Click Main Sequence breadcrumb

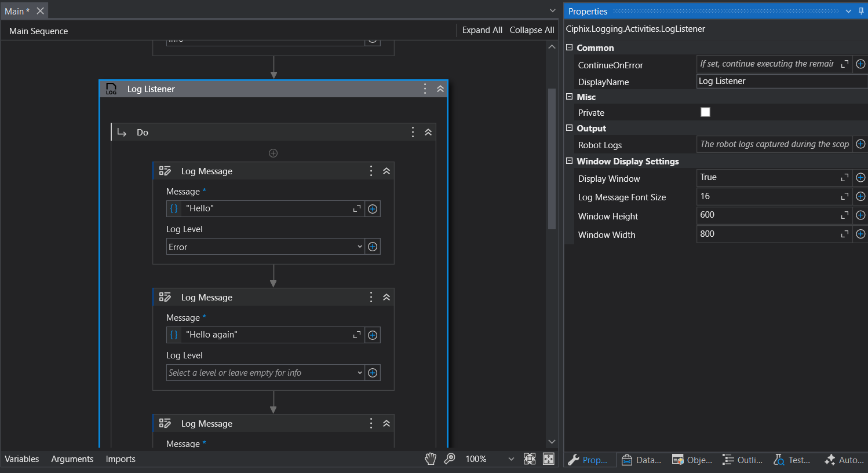point(39,31)
